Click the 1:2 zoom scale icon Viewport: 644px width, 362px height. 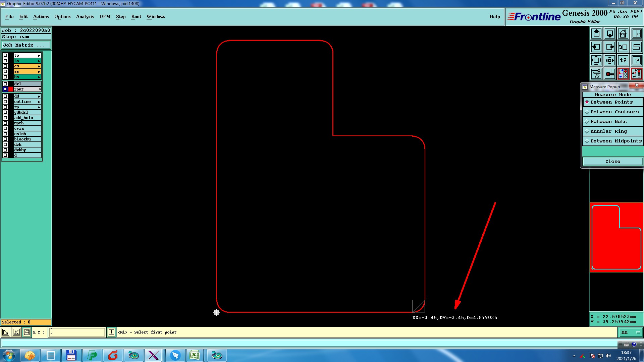[x=623, y=61]
